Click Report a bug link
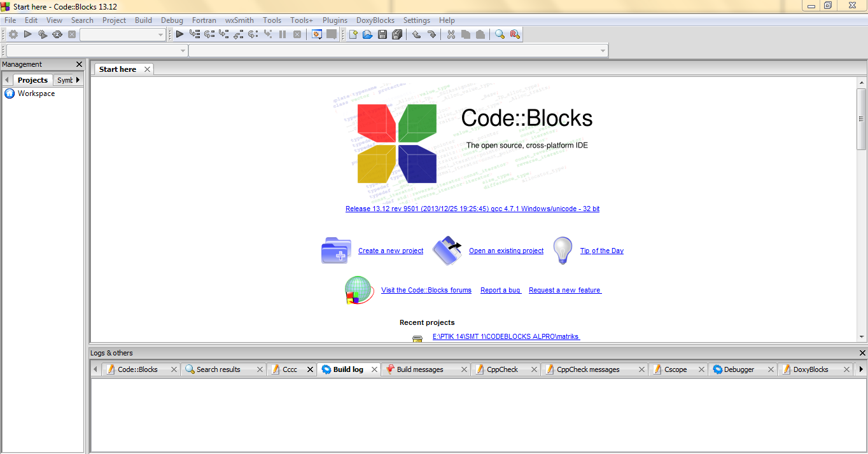The image size is (868, 454). tap(500, 290)
